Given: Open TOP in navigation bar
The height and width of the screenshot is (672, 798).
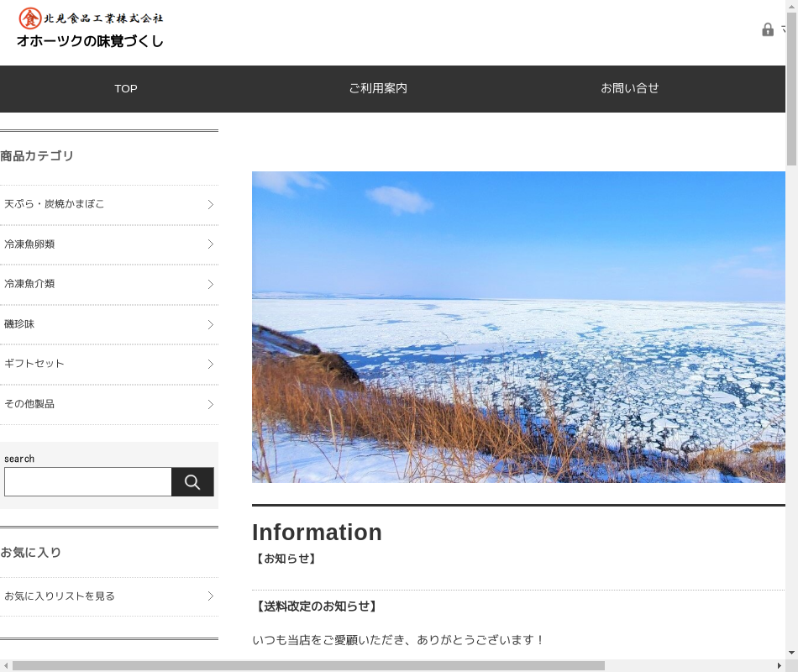Looking at the screenshot, I should click(126, 88).
